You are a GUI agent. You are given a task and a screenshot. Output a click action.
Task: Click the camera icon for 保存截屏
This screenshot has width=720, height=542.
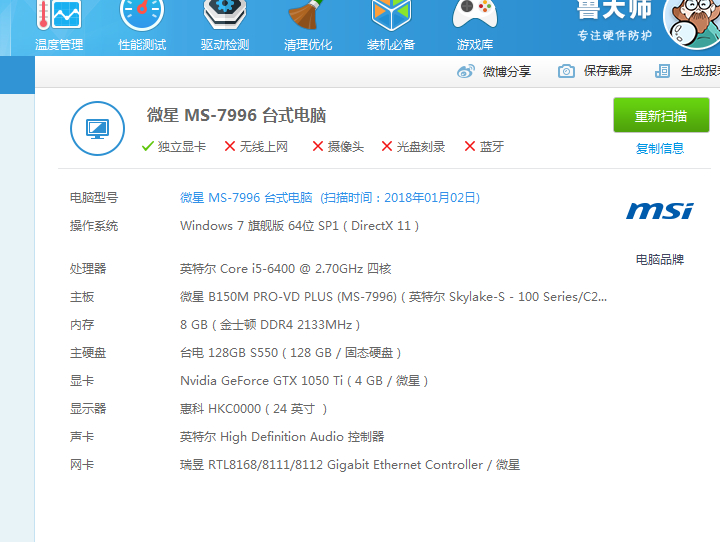click(566, 71)
